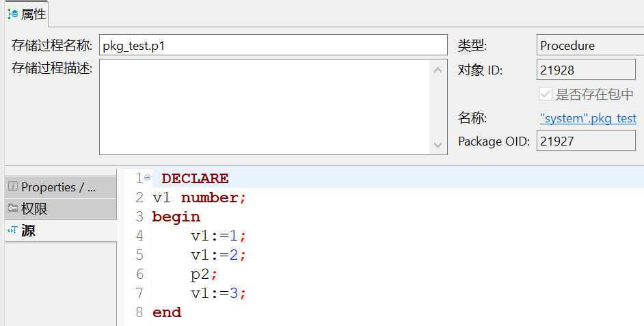Click into the 存储过程名称 field
644x326 pixels.
(273, 46)
